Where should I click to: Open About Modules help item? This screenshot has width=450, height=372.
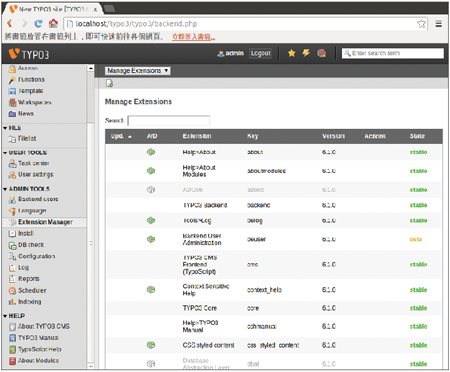(38, 361)
